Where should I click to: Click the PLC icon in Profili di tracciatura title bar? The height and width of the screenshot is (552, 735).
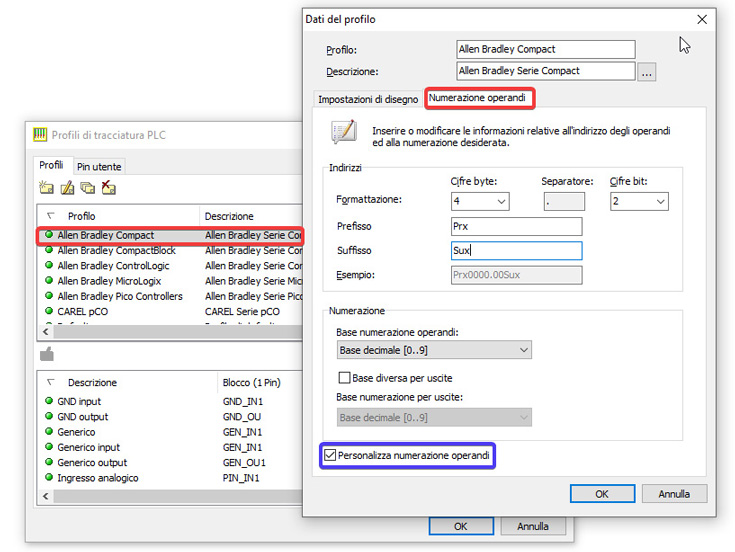[40, 135]
